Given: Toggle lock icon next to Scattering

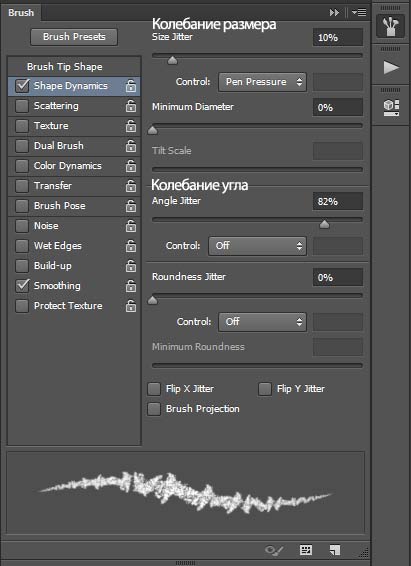Looking at the screenshot, I should point(131,106).
